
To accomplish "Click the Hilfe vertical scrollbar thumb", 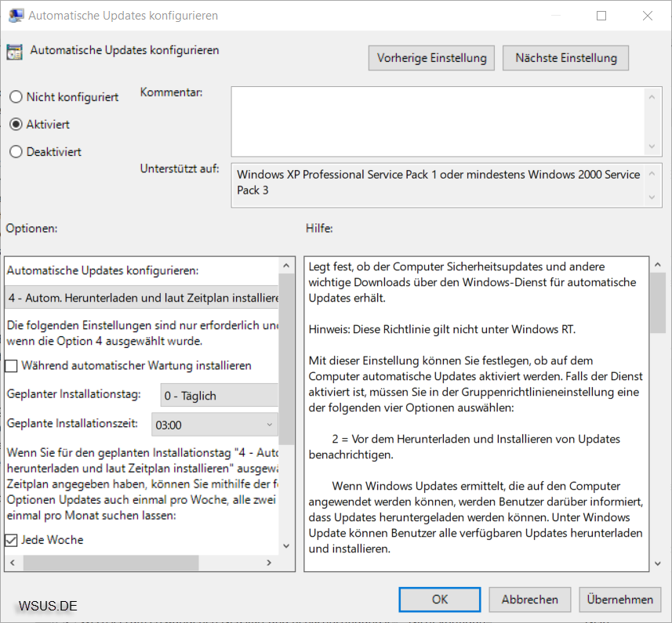I will tap(658, 303).
